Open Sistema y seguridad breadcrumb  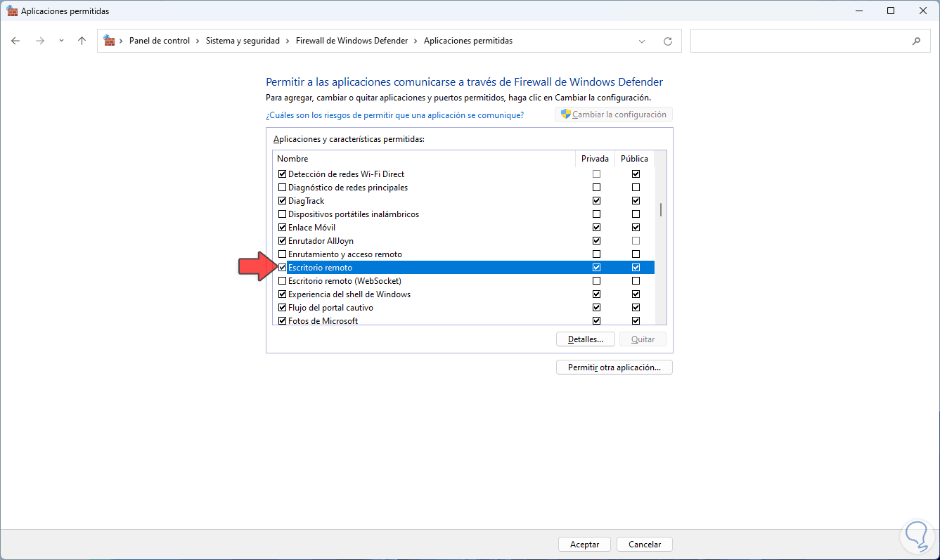coord(243,41)
